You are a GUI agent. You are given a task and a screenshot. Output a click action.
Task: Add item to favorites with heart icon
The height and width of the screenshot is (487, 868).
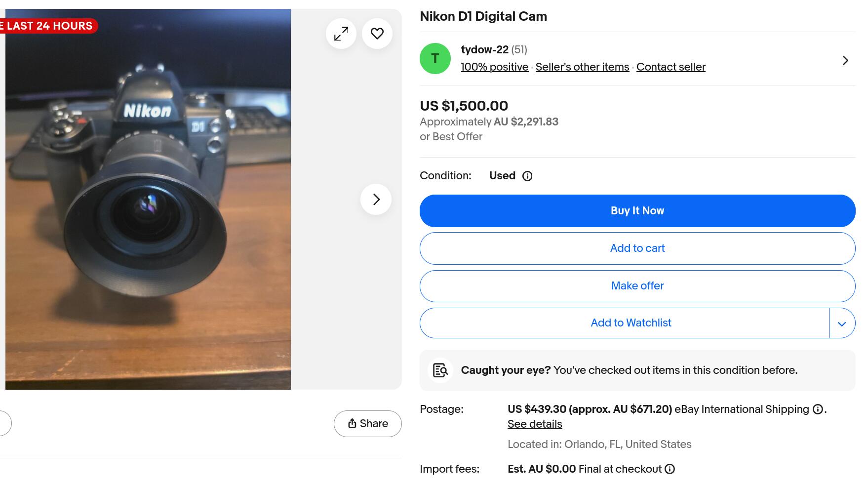click(377, 34)
